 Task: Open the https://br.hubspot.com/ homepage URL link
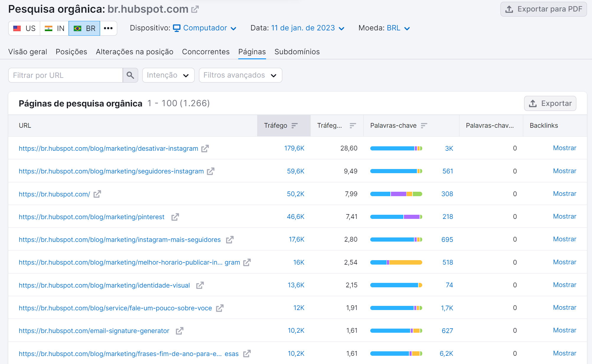tap(54, 194)
